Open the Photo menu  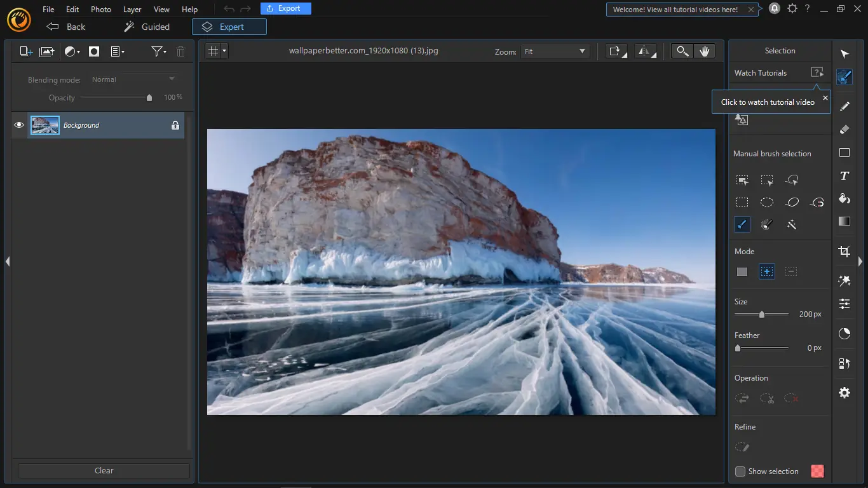click(101, 10)
